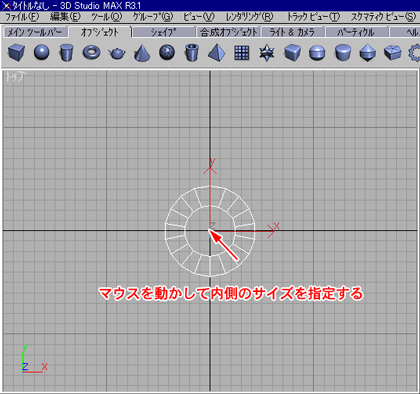The height and width of the screenshot is (394, 420).
Task: Choose the GeoSphere icon
Action: [167, 52]
